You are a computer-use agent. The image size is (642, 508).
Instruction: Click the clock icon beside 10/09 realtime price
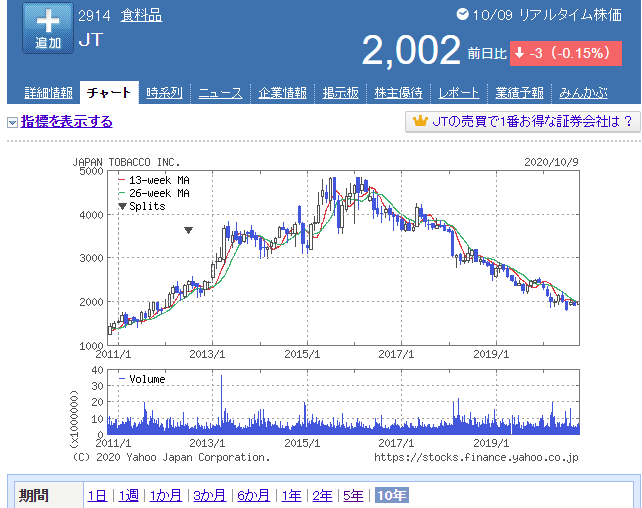click(x=462, y=15)
